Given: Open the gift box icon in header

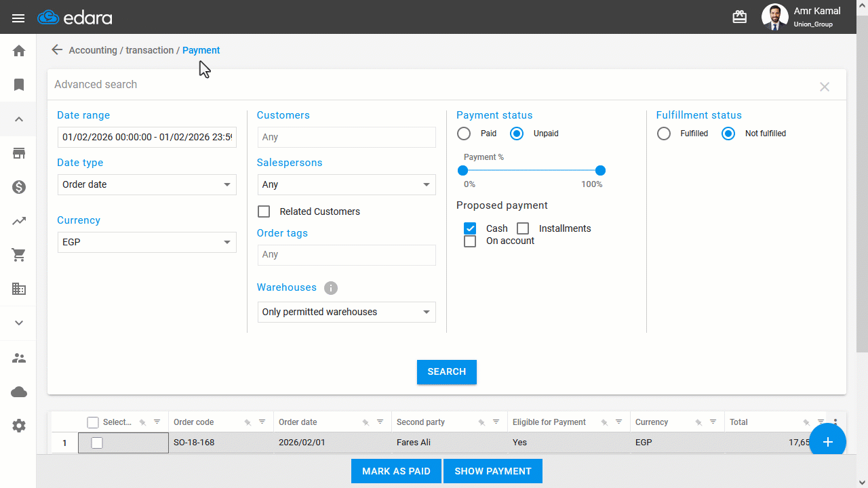Looking at the screenshot, I should (740, 17).
